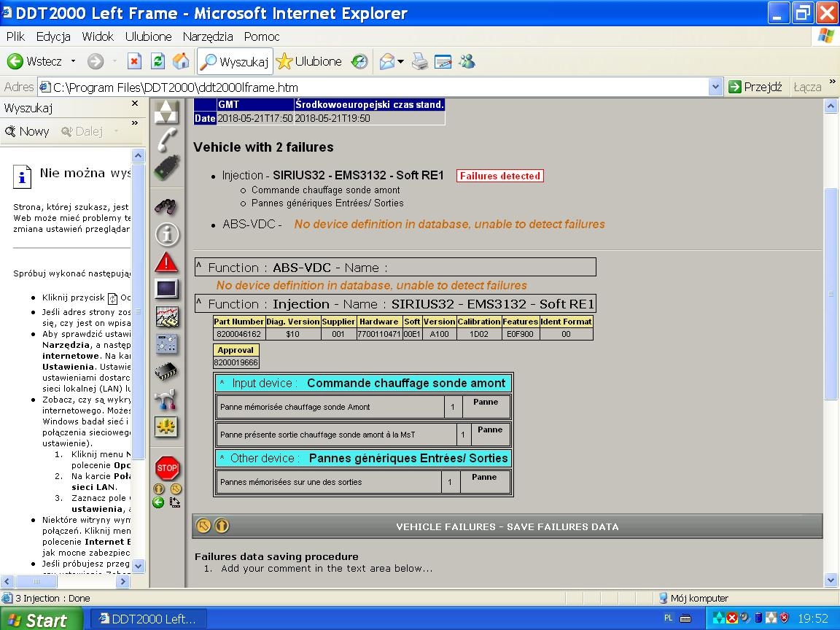This screenshot has height=630, width=840.
Task: Click the main page vertical scrollbar thumb
Action: [831, 294]
